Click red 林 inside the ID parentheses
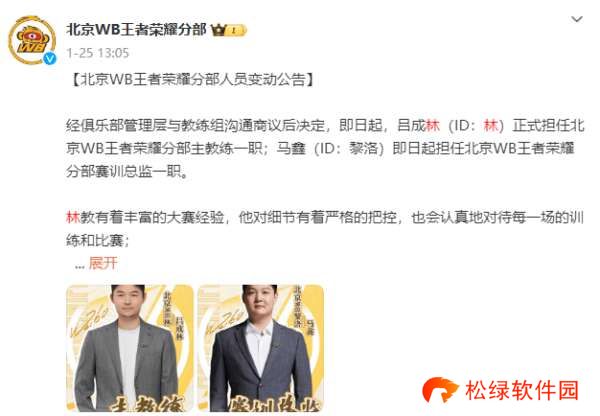 pyautogui.click(x=491, y=125)
